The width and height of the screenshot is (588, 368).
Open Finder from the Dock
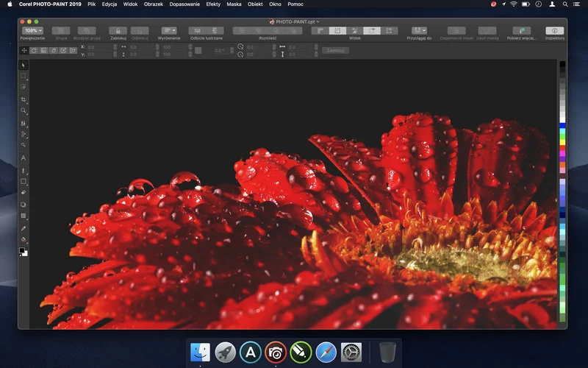pyautogui.click(x=200, y=353)
